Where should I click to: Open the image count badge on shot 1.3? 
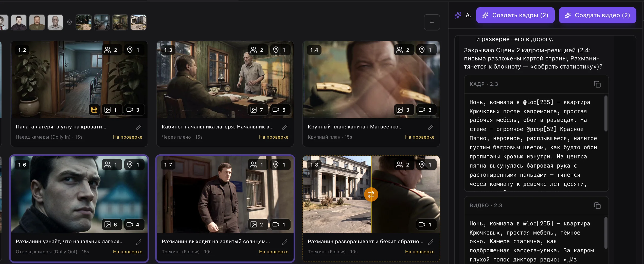click(257, 110)
